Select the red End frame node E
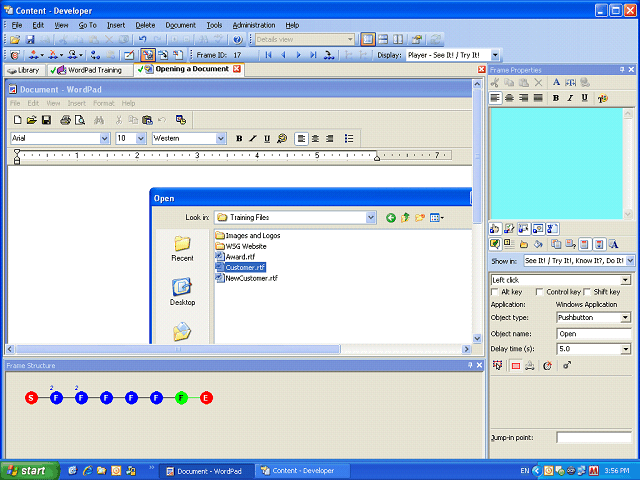 point(206,398)
